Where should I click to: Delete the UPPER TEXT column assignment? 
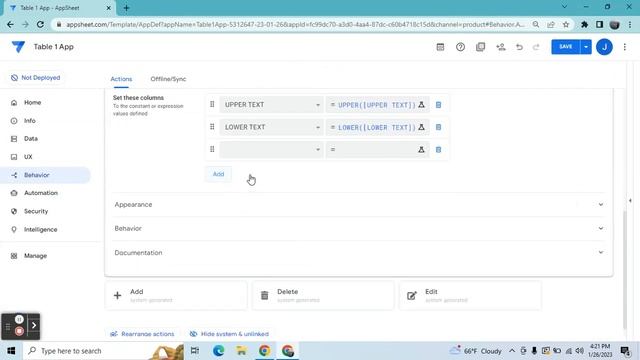[x=438, y=105]
